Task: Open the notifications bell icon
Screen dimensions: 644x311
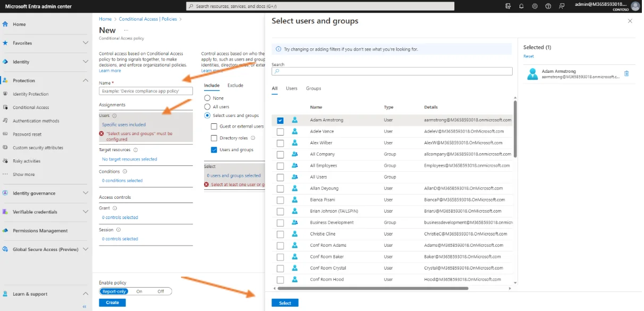Action: pyautogui.click(x=521, y=6)
